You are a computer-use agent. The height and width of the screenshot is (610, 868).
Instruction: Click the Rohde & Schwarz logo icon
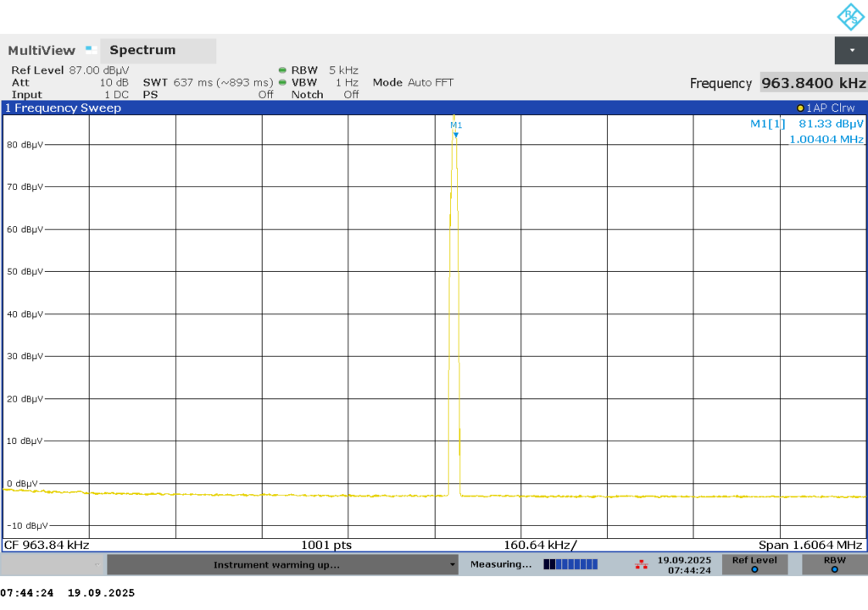tap(849, 17)
